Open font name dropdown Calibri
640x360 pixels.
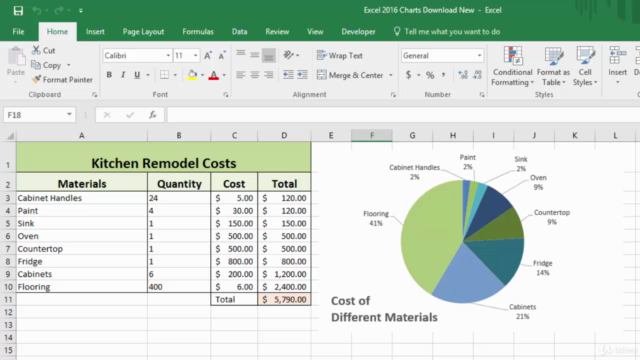coord(168,56)
